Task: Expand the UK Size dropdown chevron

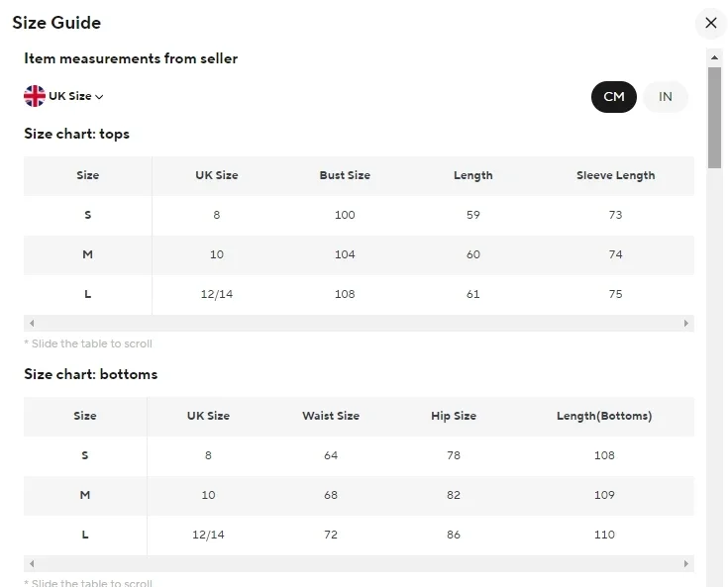Action: 100,97
